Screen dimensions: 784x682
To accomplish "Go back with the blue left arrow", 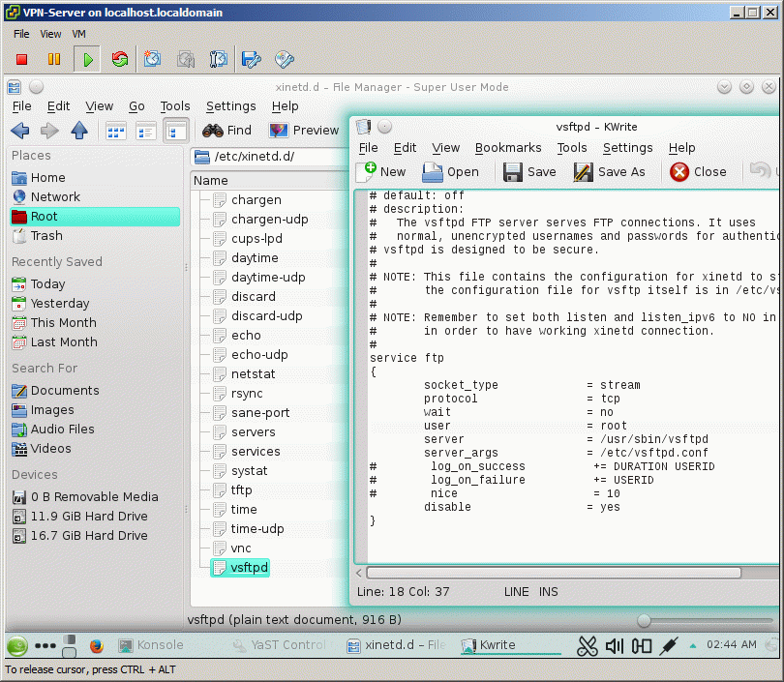I will 19,131.
